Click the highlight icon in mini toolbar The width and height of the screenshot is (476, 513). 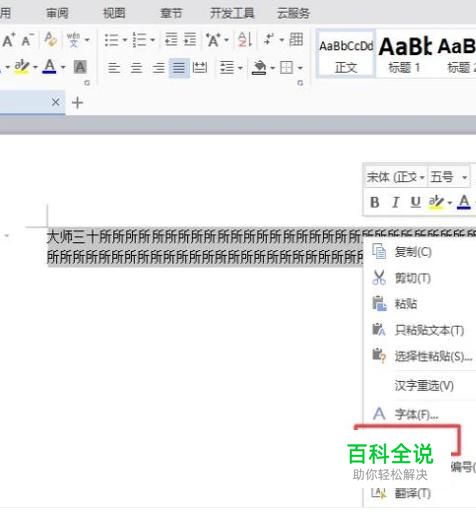436,202
